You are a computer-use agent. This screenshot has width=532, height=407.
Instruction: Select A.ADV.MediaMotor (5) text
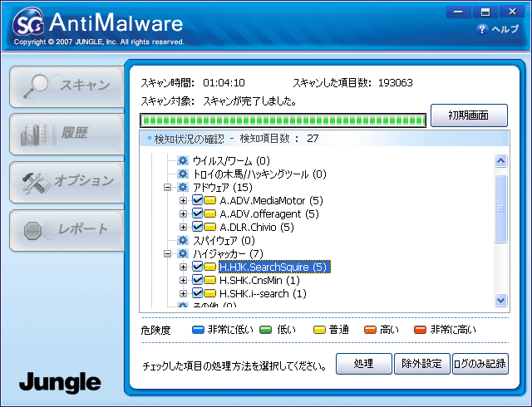tap(272, 200)
